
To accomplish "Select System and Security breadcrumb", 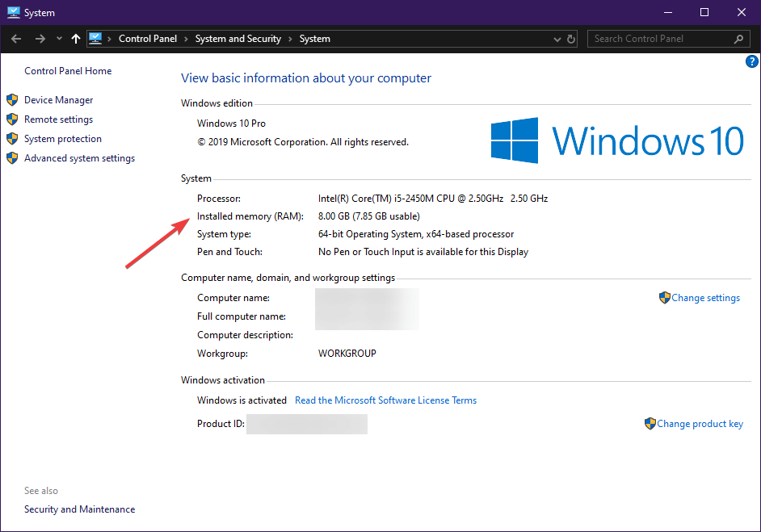I will [x=238, y=39].
